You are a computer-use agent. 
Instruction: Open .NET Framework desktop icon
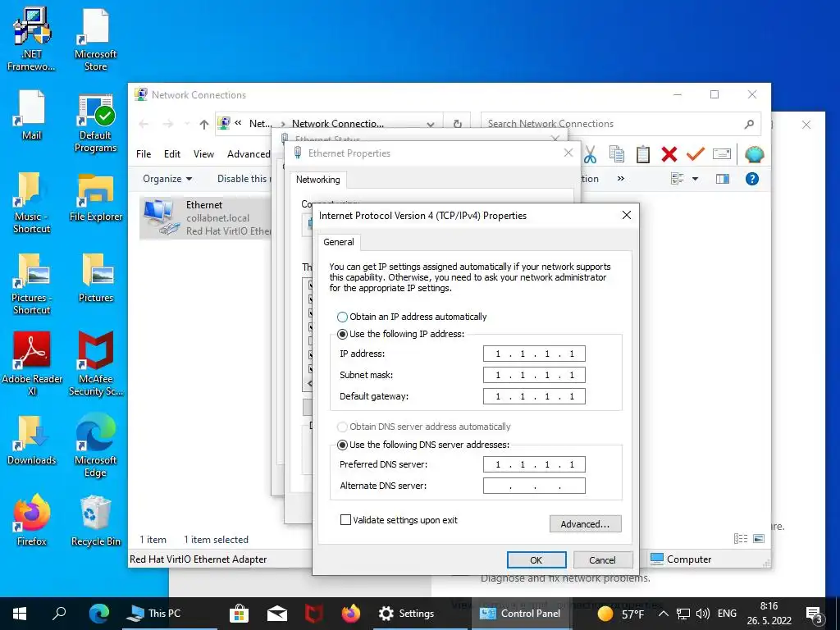coord(32,39)
